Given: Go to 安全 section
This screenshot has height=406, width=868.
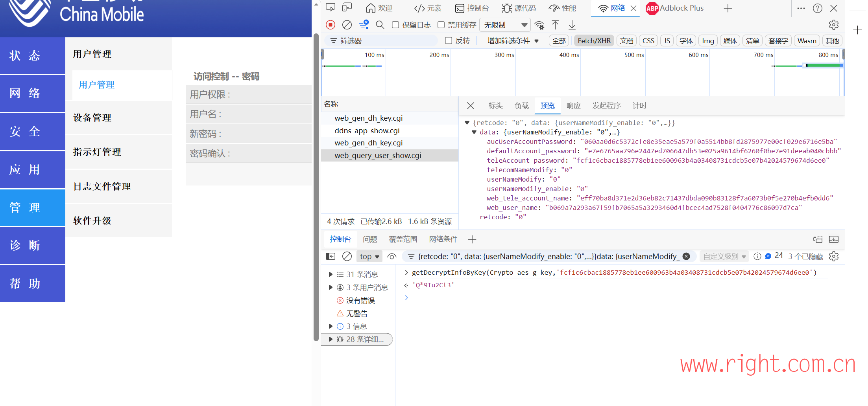Looking at the screenshot, I should pyautogui.click(x=33, y=131).
